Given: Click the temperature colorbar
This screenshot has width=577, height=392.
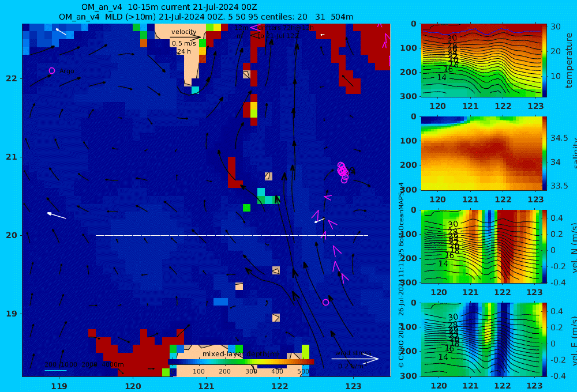Looking at the screenshot, I should tap(545, 61).
